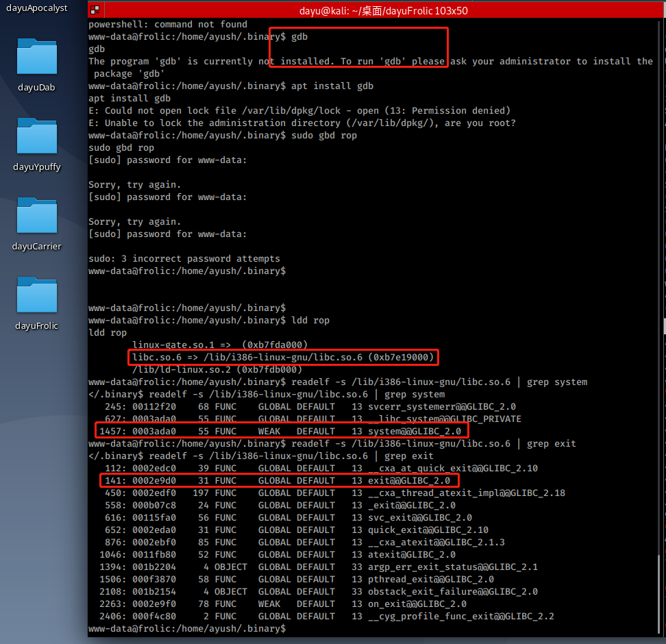Click the /lib/ld-linux.so.2 output line
The width and height of the screenshot is (666, 644).
click(x=217, y=369)
